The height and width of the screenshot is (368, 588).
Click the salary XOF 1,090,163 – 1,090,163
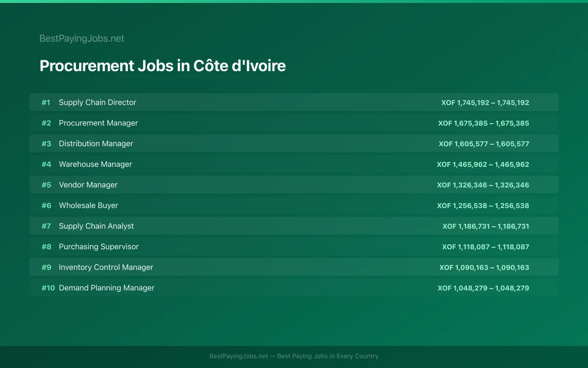(485, 267)
